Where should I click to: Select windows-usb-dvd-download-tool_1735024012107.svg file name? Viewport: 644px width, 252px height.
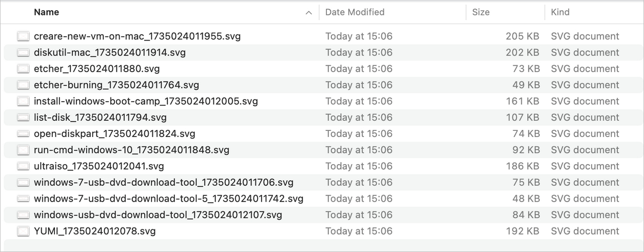tap(158, 215)
